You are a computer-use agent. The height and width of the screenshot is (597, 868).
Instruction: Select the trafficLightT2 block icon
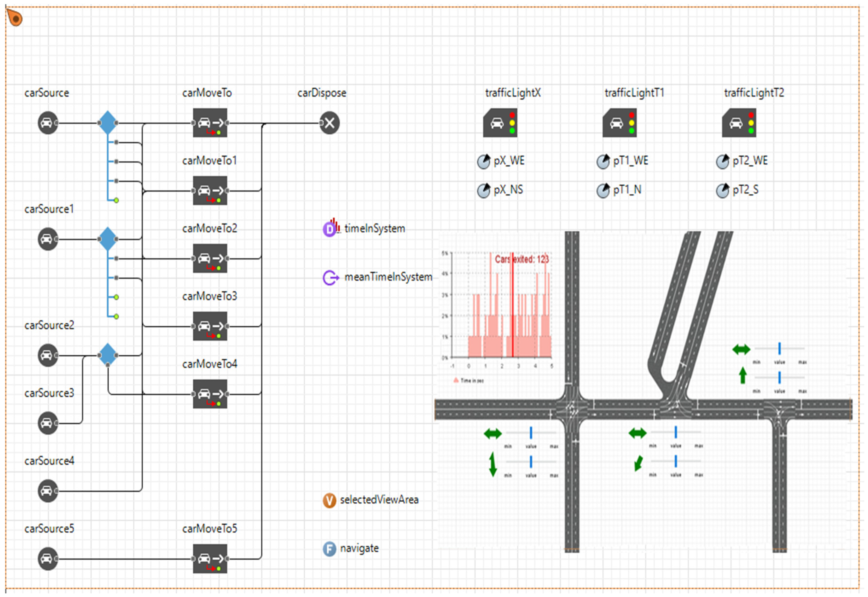[x=739, y=123]
